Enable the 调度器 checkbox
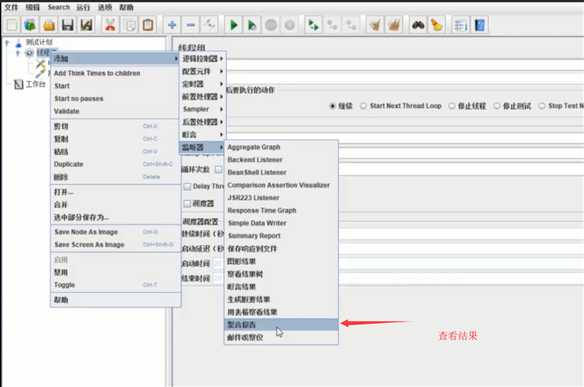Viewport: 584px width, 387px height. click(x=187, y=203)
